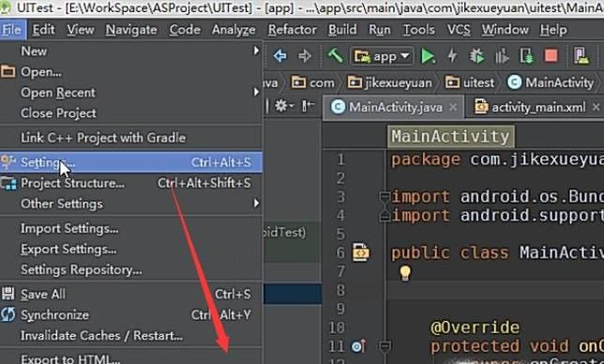The image size is (604, 364).
Task: Expand the New submenu
Action: [131, 51]
